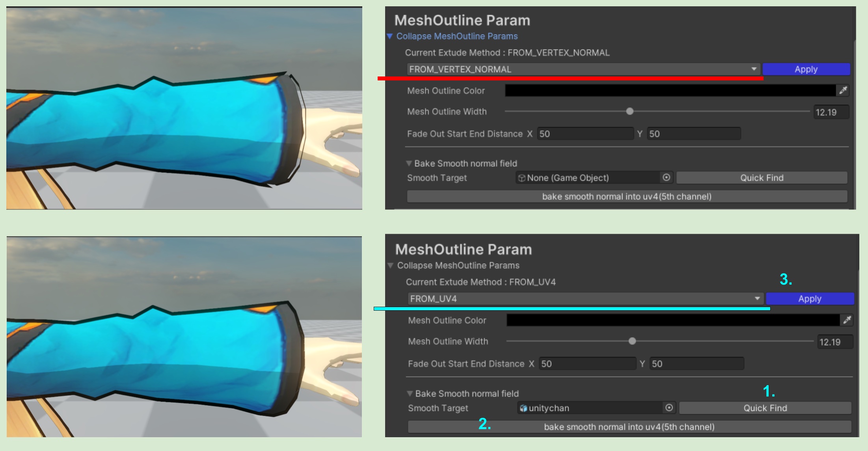This screenshot has width=868, height=451.
Task: Click the bottom Mesh Outline Width slider handle
Action: [x=632, y=341]
